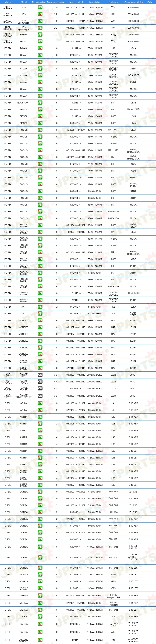Click production dates 01.2006 -> 05.2011
Viewport: 156px width, 644px height.
76,35
